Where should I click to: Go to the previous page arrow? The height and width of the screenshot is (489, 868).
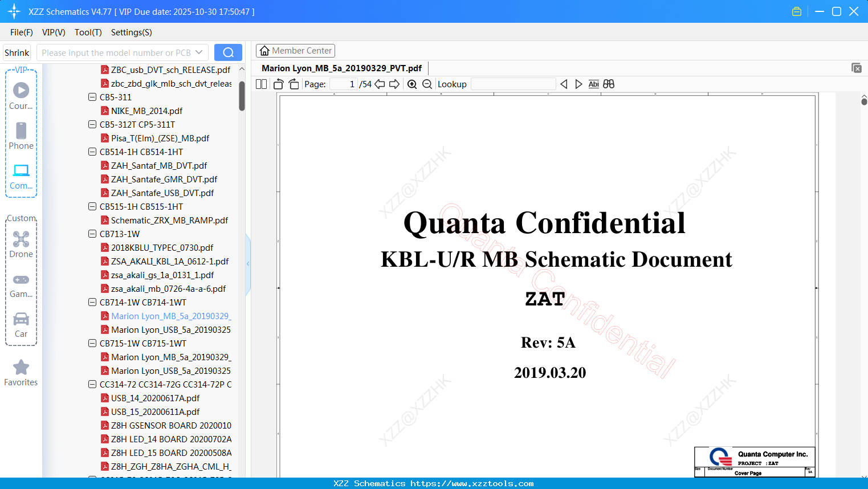380,84
